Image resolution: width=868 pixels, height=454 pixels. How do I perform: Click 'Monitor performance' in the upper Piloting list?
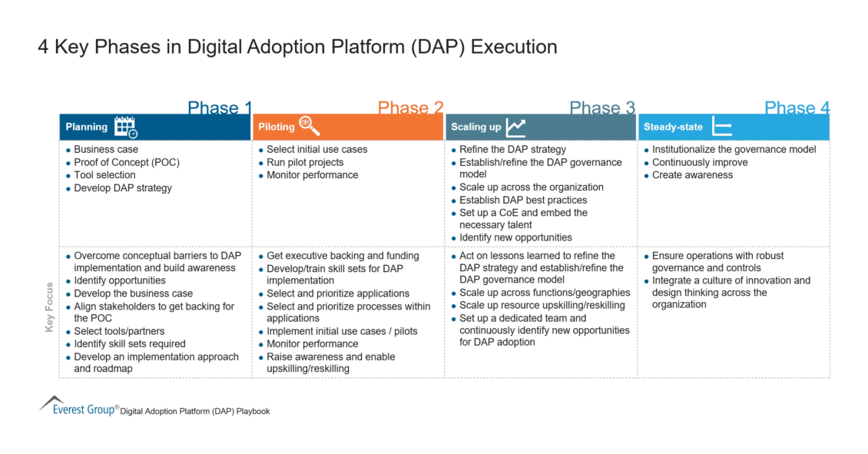click(x=312, y=175)
